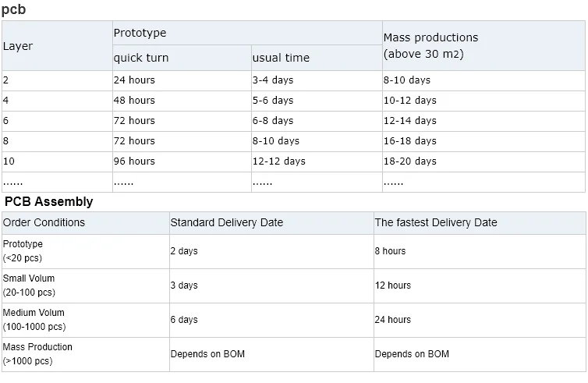This screenshot has height=383, width=588.
Task: Select the "48 hours" quick turn cell
Action: pos(134,101)
